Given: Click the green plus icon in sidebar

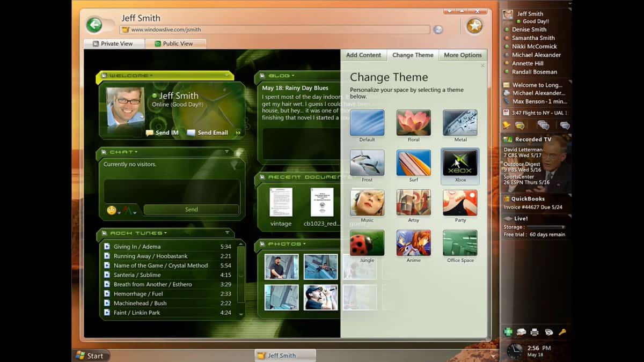Looking at the screenshot, I should [x=508, y=332].
